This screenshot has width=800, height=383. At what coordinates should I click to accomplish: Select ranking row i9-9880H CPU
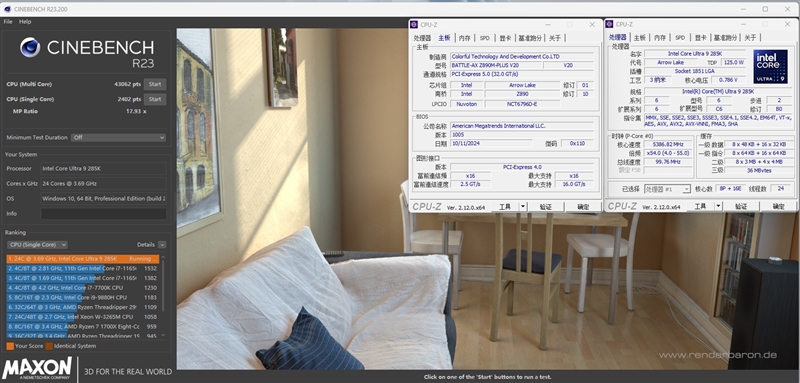[x=83, y=297]
